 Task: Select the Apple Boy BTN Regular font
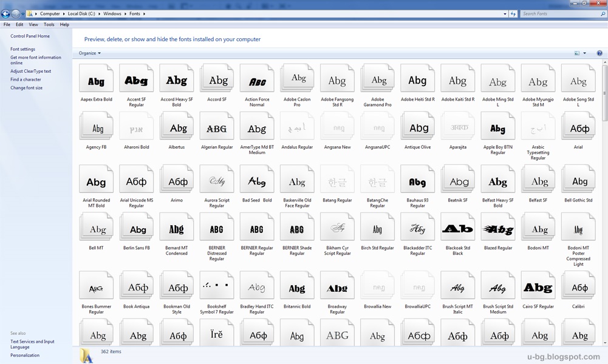coord(498,126)
